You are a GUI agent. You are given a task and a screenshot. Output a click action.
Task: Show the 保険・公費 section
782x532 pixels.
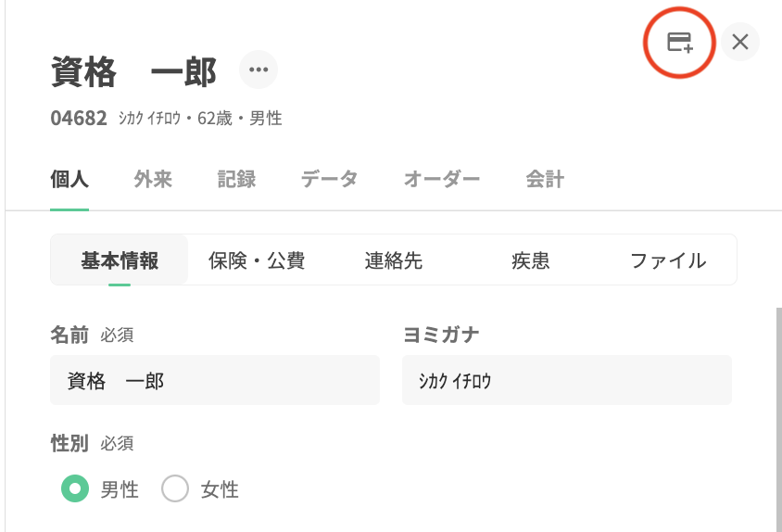click(257, 260)
